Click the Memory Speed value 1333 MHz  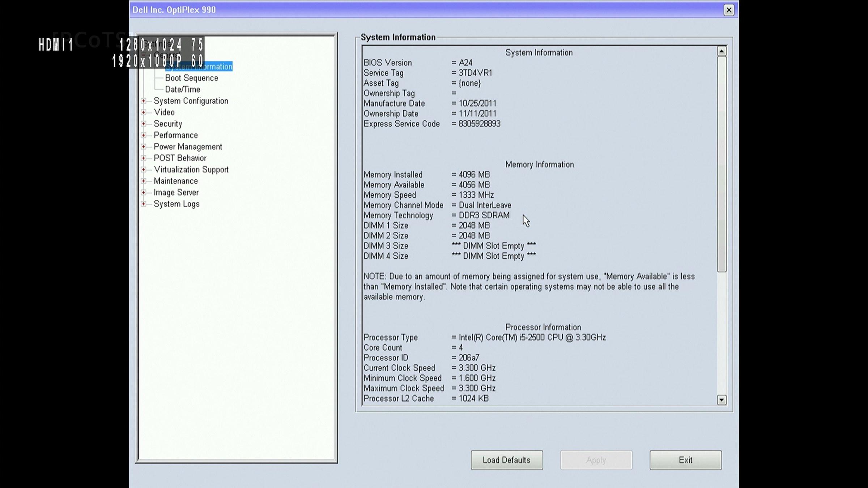[x=476, y=195]
